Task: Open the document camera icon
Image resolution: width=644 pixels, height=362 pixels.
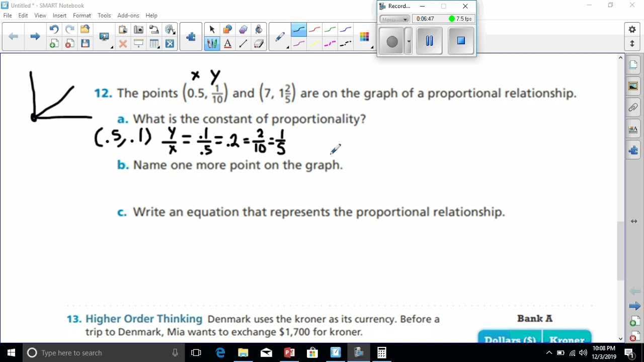Action: tap(154, 30)
